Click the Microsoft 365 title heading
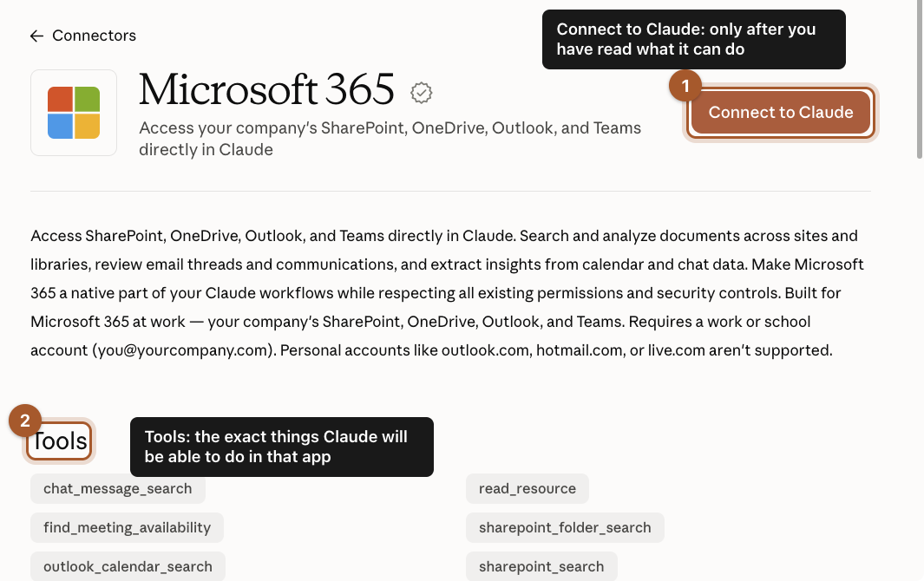 [266, 89]
